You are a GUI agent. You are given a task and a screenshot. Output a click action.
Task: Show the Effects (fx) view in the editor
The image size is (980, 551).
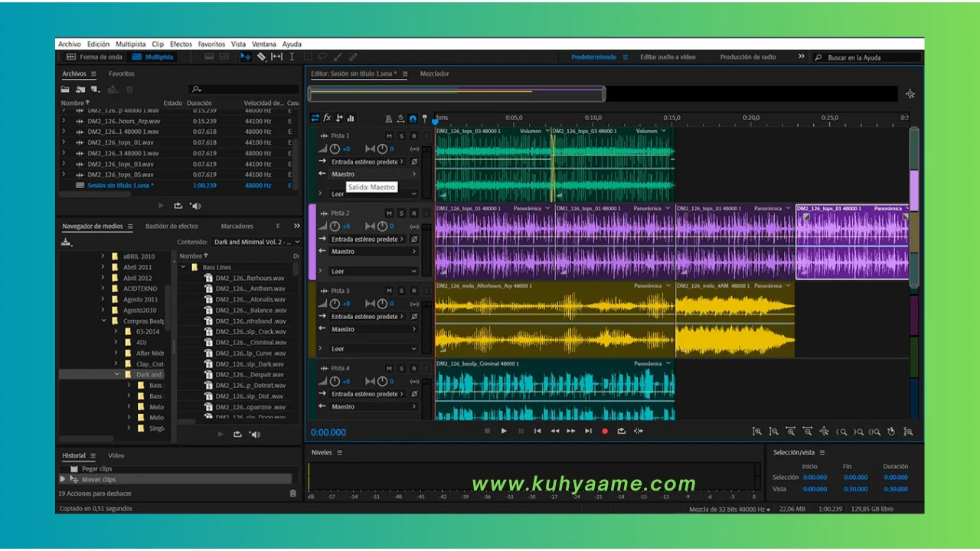point(327,118)
